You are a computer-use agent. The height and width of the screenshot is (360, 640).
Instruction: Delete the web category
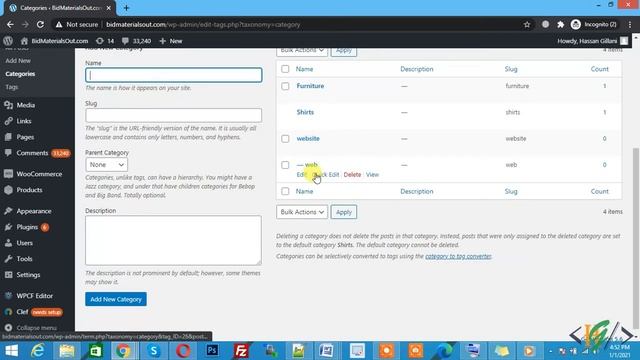352,175
